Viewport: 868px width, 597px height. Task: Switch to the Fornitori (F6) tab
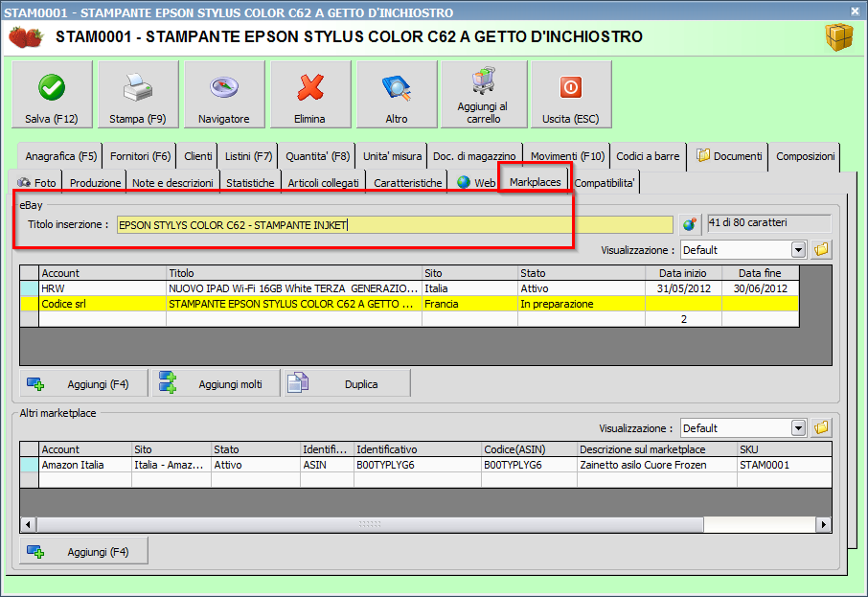coord(140,156)
